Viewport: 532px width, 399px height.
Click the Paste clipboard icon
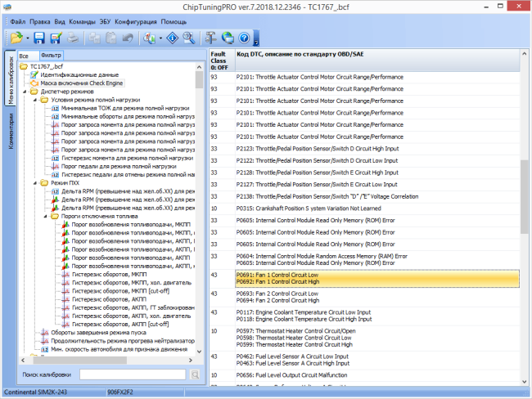tap(111, 38)
